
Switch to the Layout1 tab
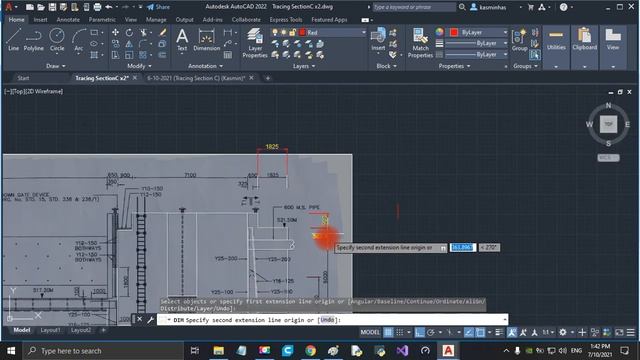pyautogui.click(x=50, y=330)
